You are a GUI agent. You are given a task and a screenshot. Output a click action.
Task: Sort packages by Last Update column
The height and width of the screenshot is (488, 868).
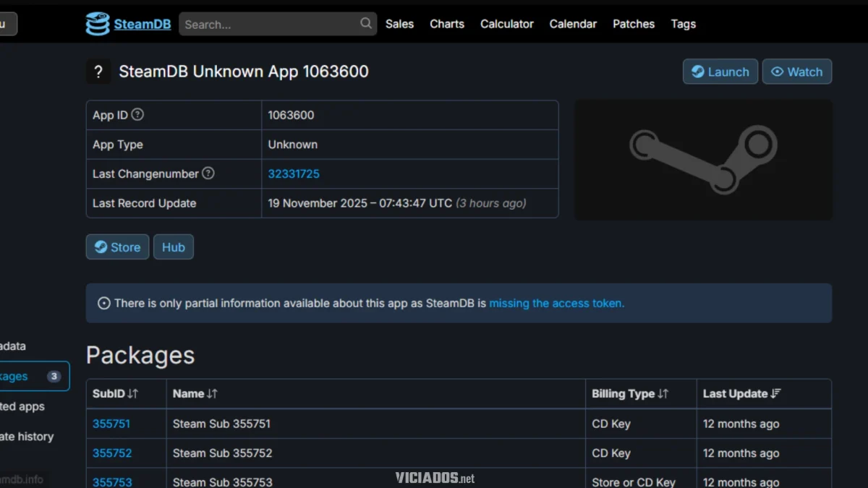tap(741, 394)
